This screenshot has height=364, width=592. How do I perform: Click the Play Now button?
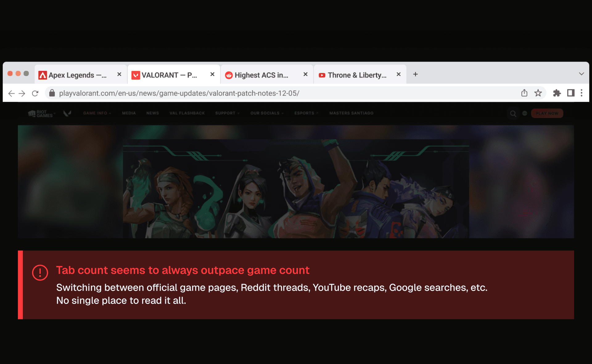click(x=547, y=113)
